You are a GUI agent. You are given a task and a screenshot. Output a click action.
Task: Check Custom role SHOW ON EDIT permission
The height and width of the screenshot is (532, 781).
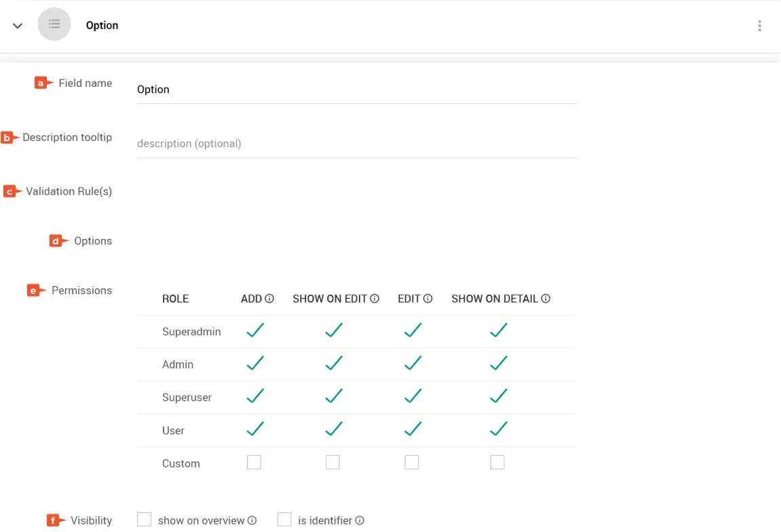[332, 463]
